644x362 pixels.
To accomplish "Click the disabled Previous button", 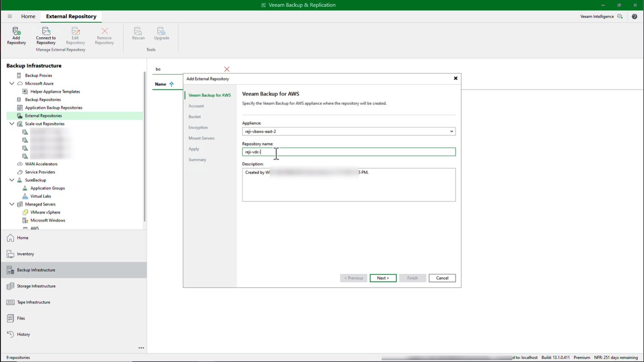I will [x=354, y=278].
